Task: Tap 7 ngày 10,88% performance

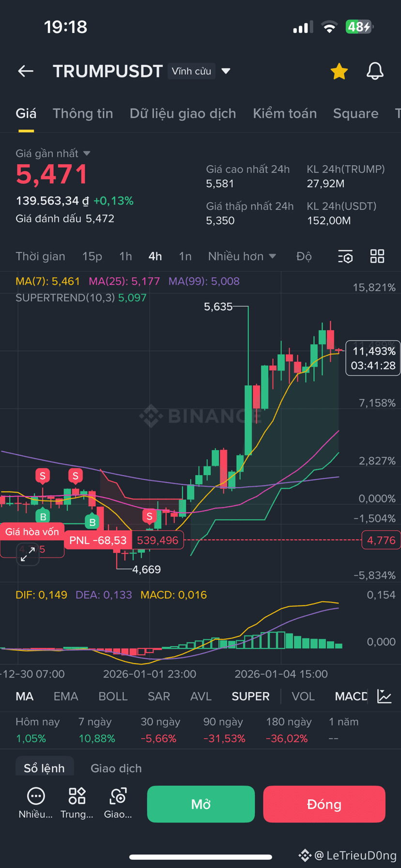Action: click(x=97, y=730)
